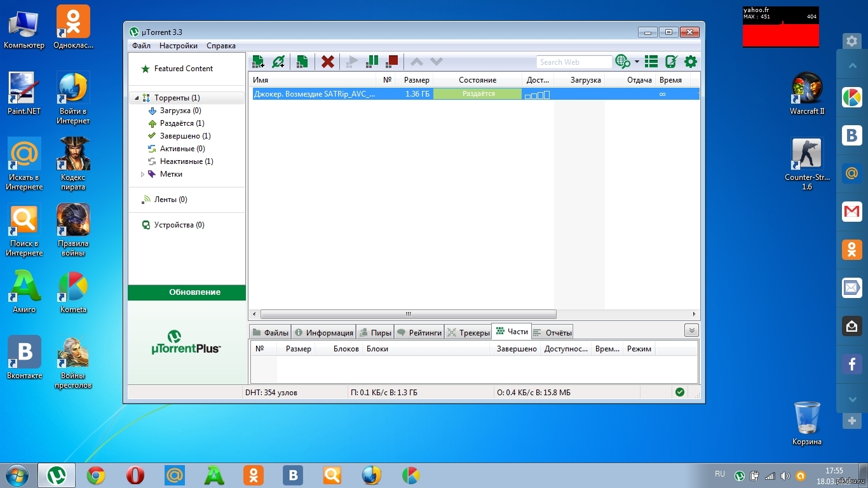Open the Файл menu
The width and height of the screenshot is (868, 488).
coord(142,46)
